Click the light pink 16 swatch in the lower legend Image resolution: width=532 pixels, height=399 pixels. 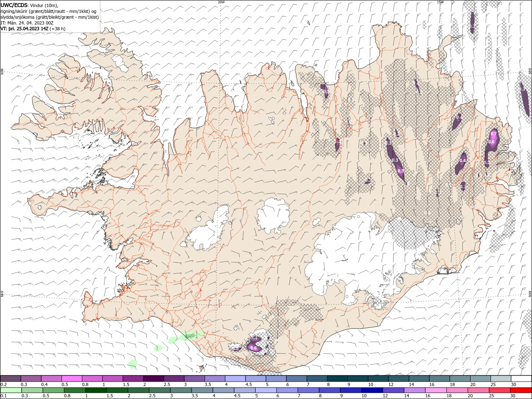click(x=436, y=390)
